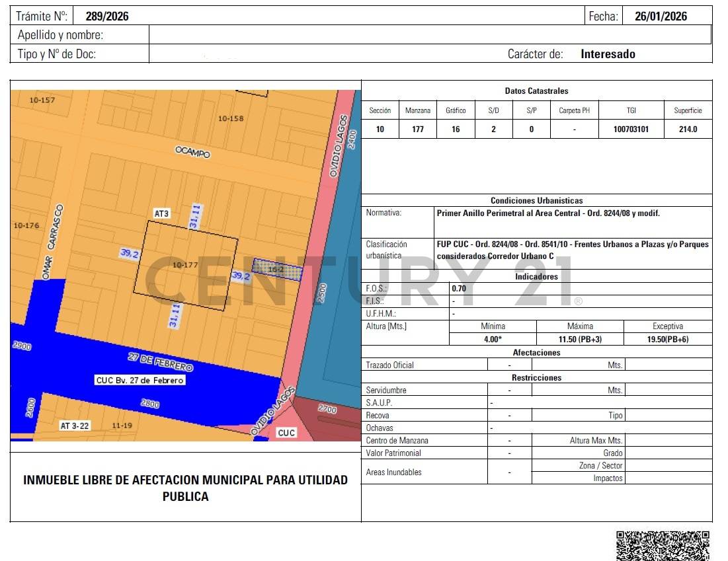Viewport: 728px width, 561px height.
Task: Click the AT 3-22 map label
Action: pos(74,426)
